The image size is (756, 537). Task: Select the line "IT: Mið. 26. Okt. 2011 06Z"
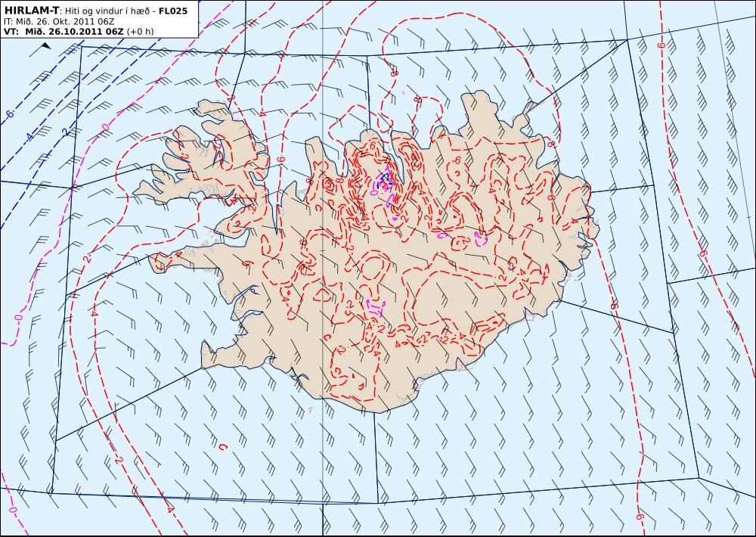pos(59,22)
